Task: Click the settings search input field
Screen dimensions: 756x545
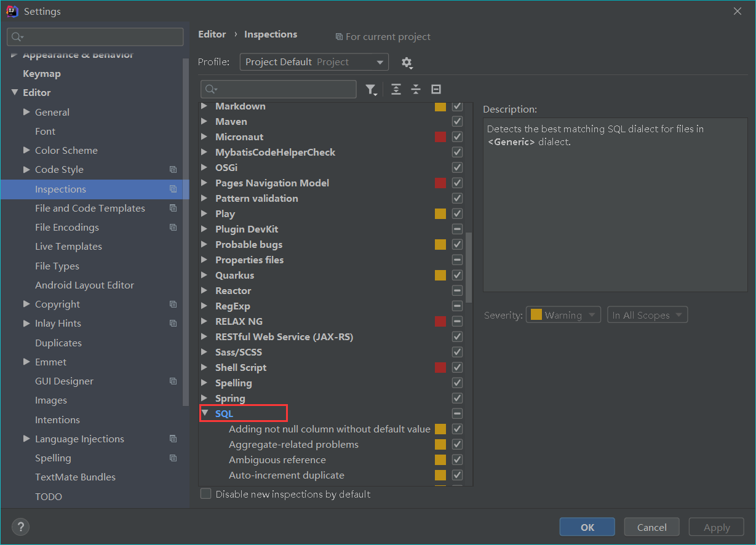Action: click(95, 37)
